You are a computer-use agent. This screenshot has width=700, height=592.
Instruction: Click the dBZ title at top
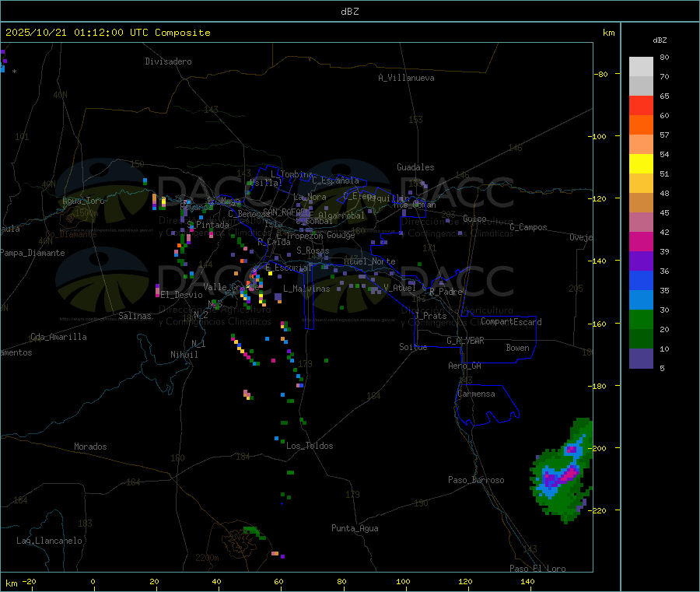(349, 12)
